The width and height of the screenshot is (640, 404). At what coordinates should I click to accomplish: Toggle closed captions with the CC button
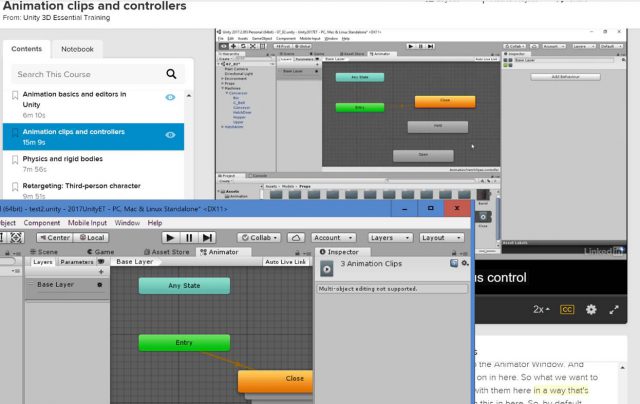coord(567,309)
